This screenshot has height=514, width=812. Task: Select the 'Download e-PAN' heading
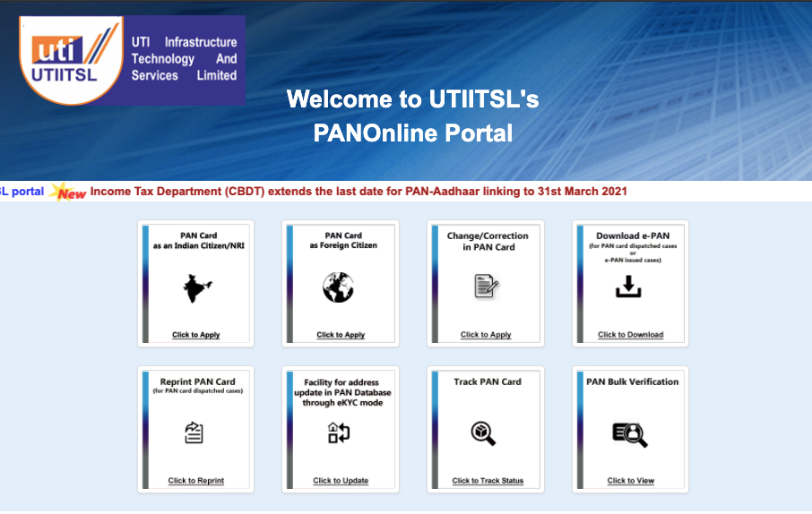633,236
